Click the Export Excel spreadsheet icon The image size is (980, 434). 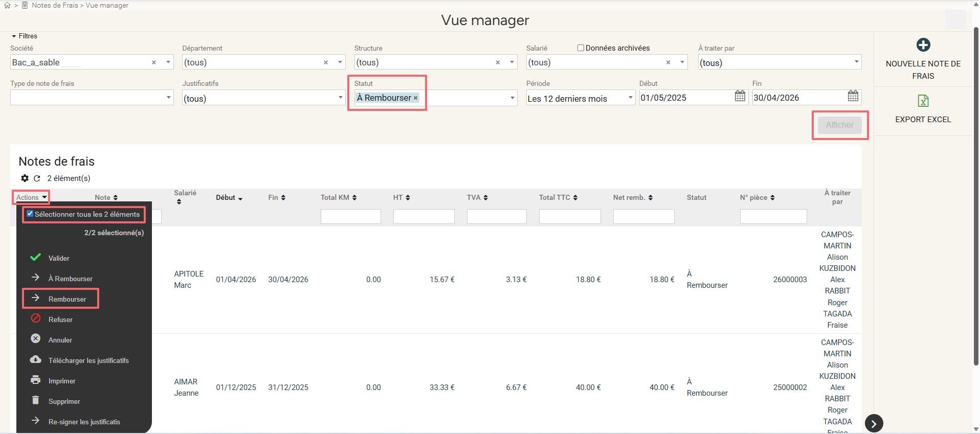point(923,101)
